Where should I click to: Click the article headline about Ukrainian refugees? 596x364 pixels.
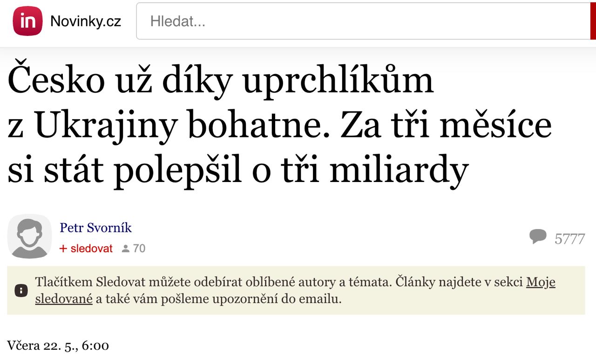tap(279, 126)
